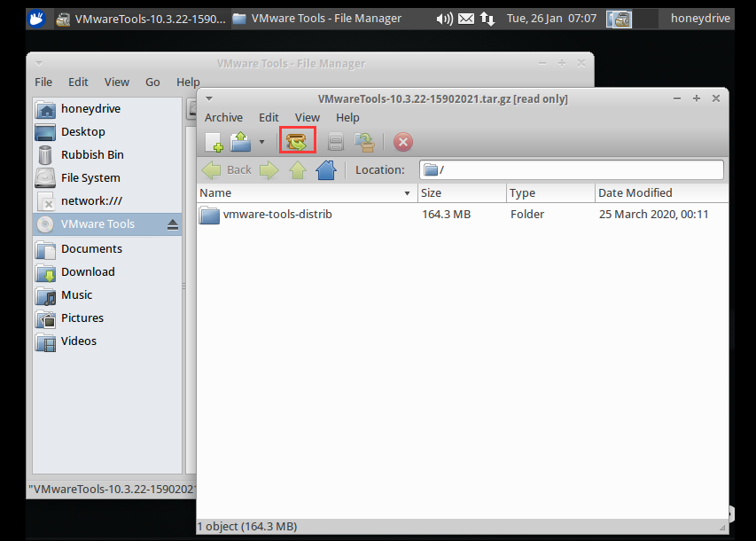Create a new archive with toolbar icon
Viewport: 756px width, 541px height.
214,143
